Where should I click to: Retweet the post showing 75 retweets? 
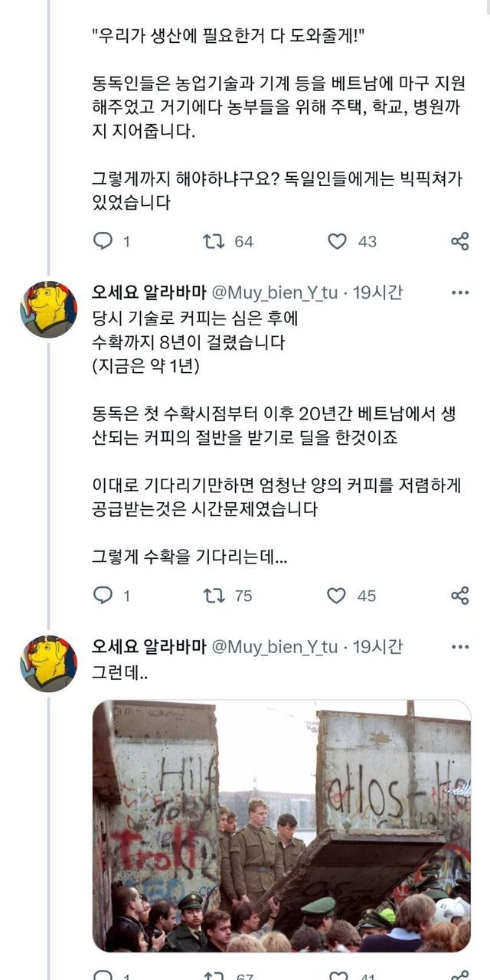(x=214, y=596)
